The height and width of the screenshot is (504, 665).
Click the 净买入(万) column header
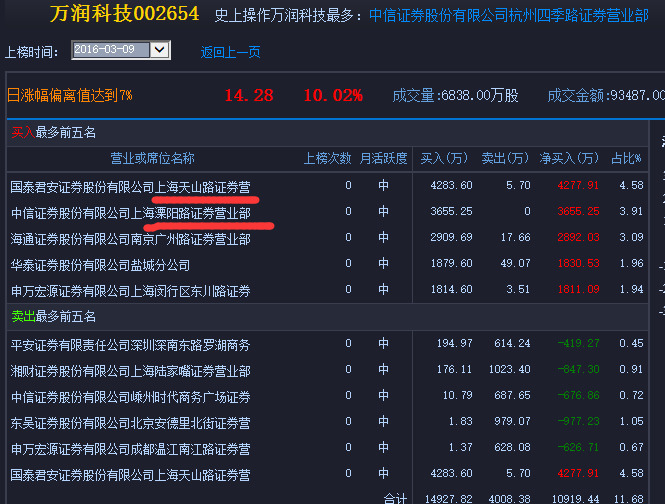tap(569, 158)
